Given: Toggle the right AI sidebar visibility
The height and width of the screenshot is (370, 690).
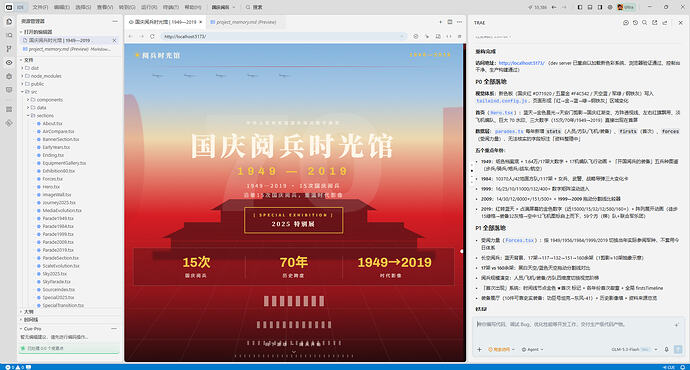Looking at the screenshot, I should [600, 7].
